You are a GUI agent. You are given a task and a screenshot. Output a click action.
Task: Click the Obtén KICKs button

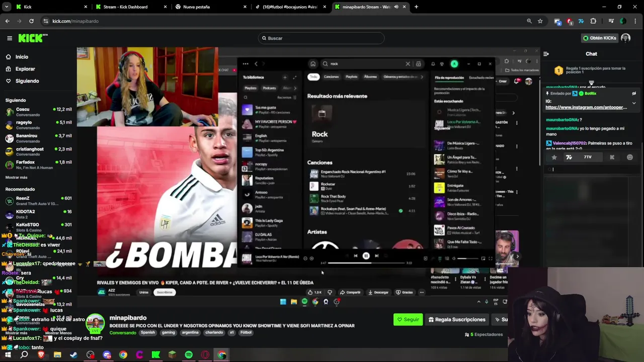(599, 38)
